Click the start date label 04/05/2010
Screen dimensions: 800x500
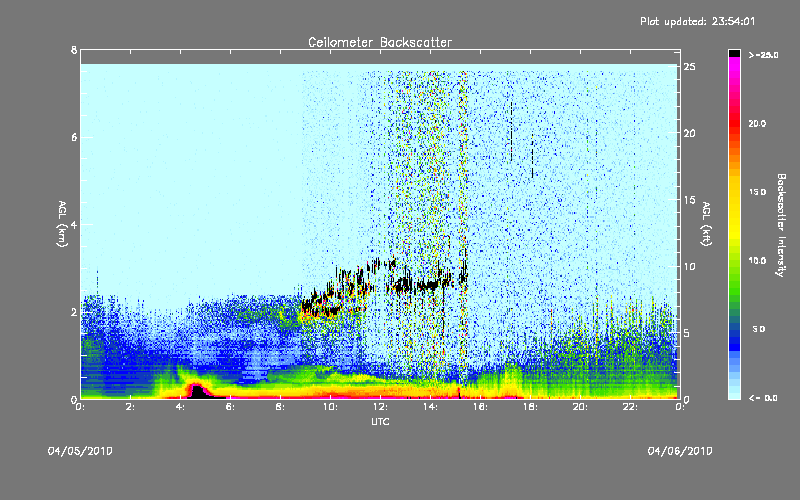pos(80,451)
